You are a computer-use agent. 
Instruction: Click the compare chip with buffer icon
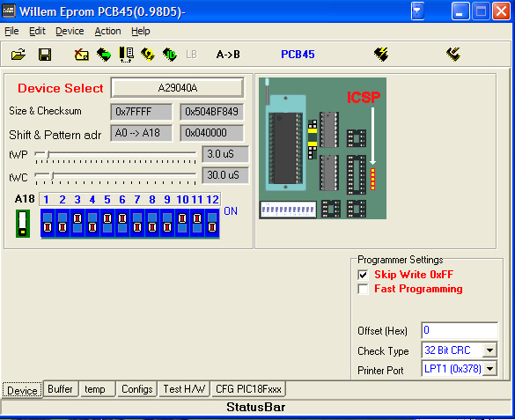(126, 55)
